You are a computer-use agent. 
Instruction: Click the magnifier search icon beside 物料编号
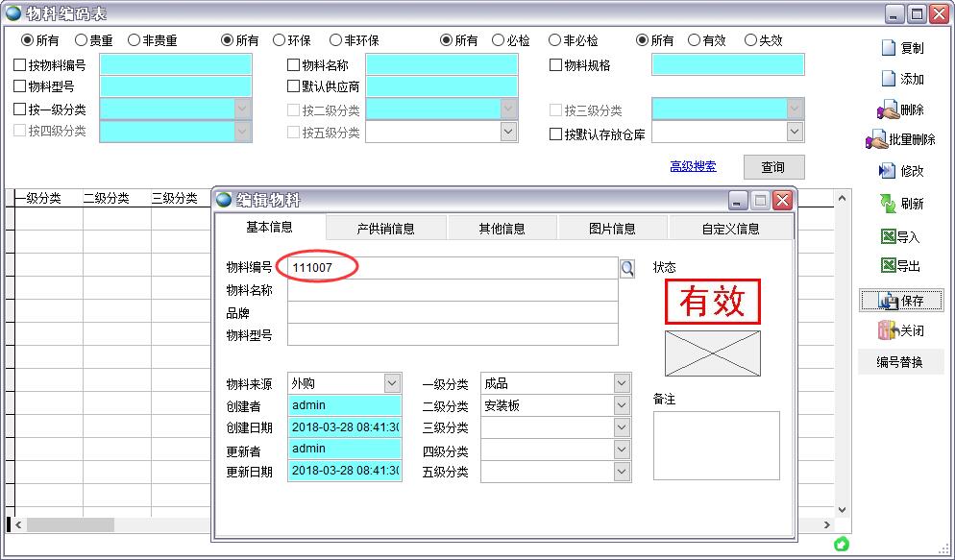coord(627,269)
